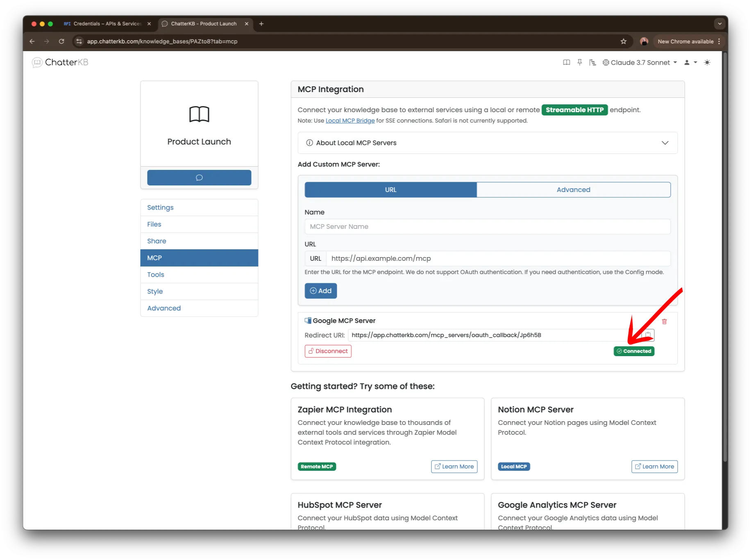Focus the URL input field

point(498,259)
